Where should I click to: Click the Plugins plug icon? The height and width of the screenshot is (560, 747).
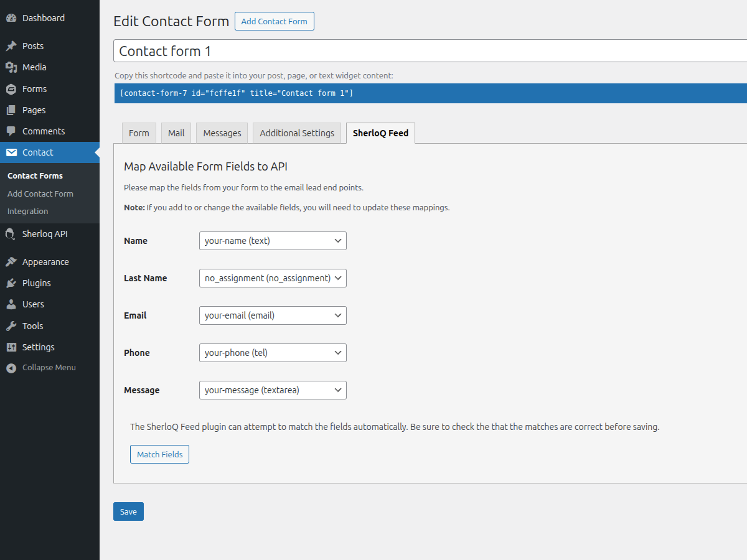pos(11,283)
